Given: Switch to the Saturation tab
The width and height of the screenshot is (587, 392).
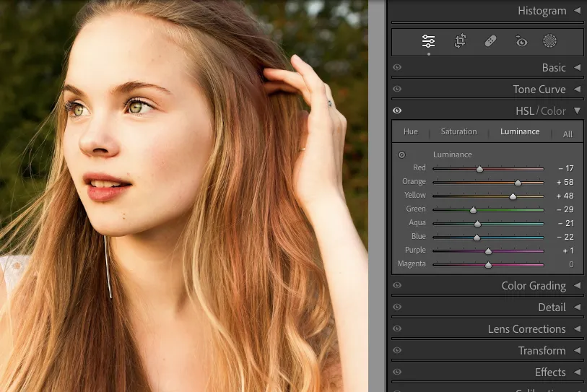Looking at the screenshot, I should point(458,132).
